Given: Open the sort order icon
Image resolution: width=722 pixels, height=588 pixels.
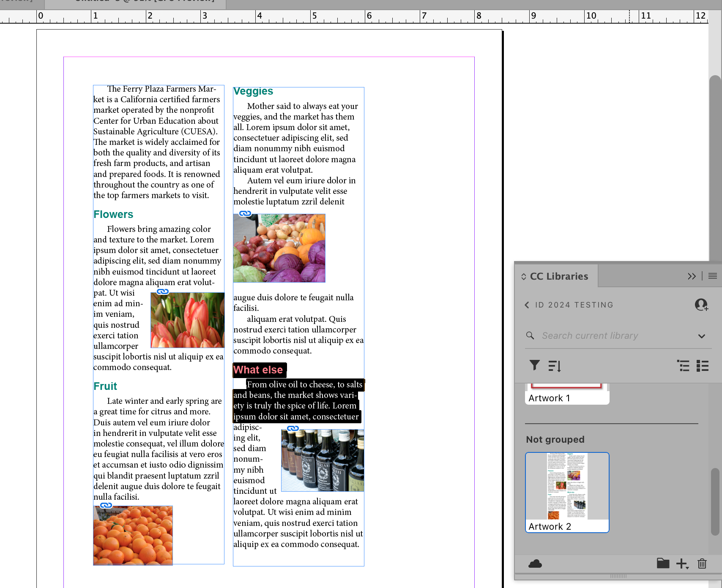Looking at the screenshot, I should click(554, 365).
